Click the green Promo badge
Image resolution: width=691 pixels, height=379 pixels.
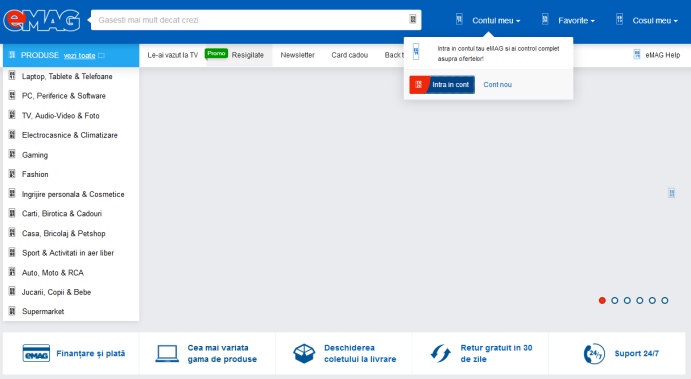(216, 53)
